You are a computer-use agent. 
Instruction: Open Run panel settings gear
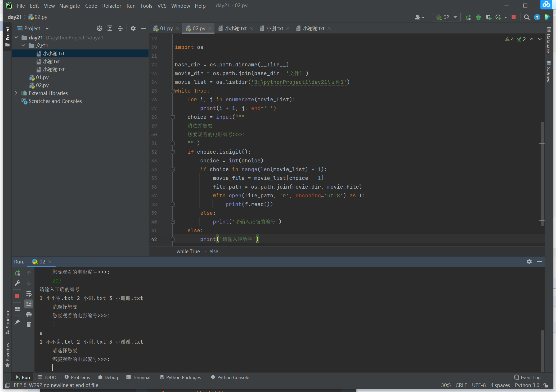(x=529, y=262)
